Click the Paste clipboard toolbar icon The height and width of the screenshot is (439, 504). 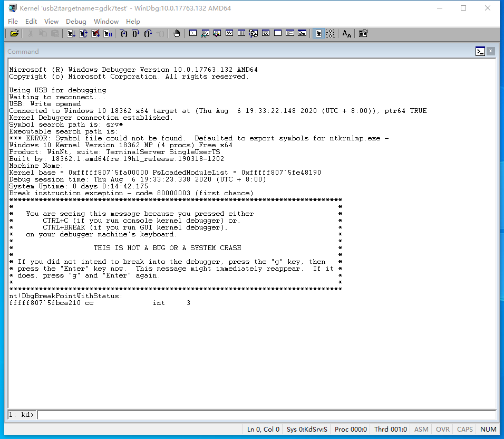tap(55, 33)
